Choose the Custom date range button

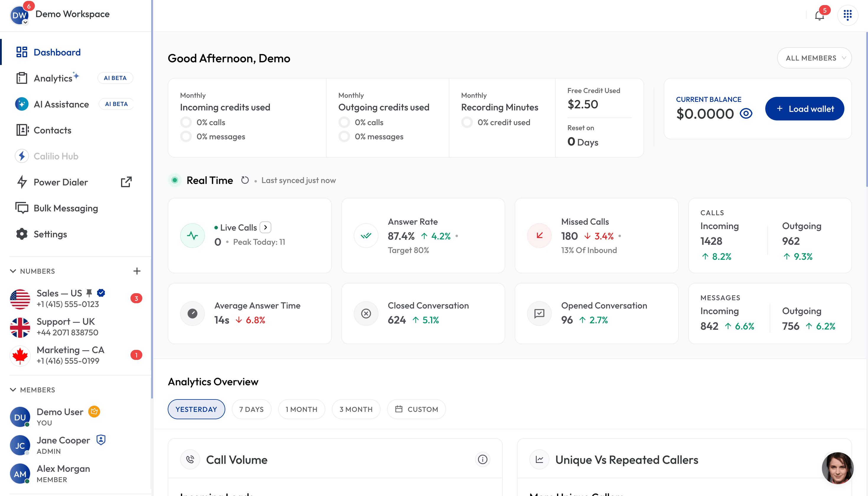[416, 409]
